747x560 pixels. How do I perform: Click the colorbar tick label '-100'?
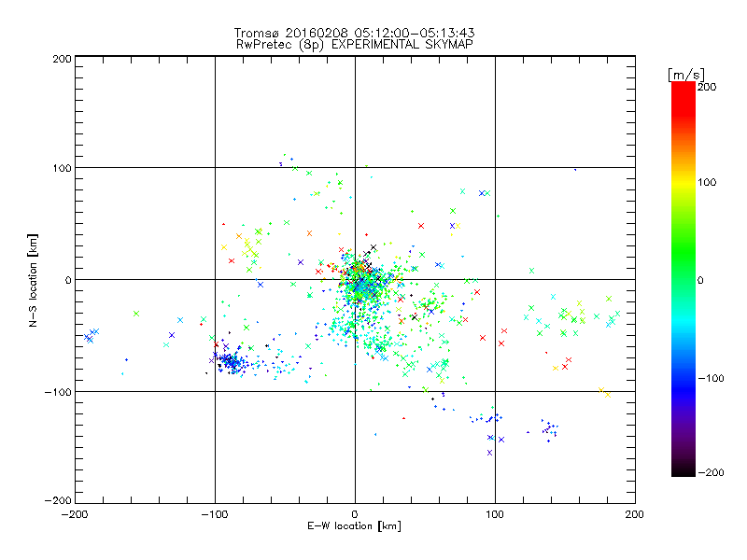click(x=711, y=378)
